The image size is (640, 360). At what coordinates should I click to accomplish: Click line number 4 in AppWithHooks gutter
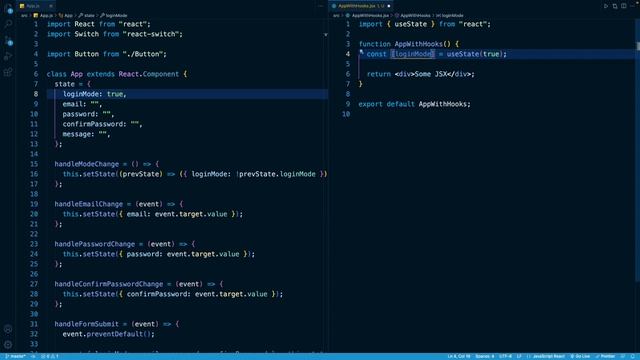point(348,54)
